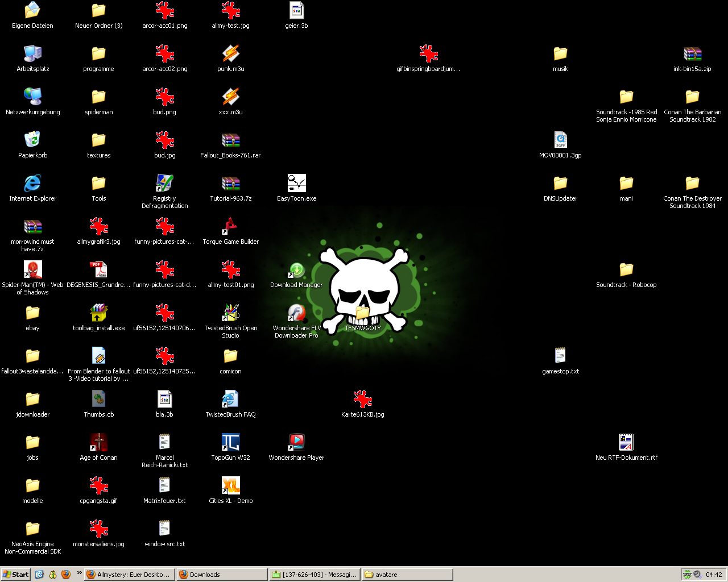
Task: Select the Arbeitsplatz computer icon
Action: (32, 53)
